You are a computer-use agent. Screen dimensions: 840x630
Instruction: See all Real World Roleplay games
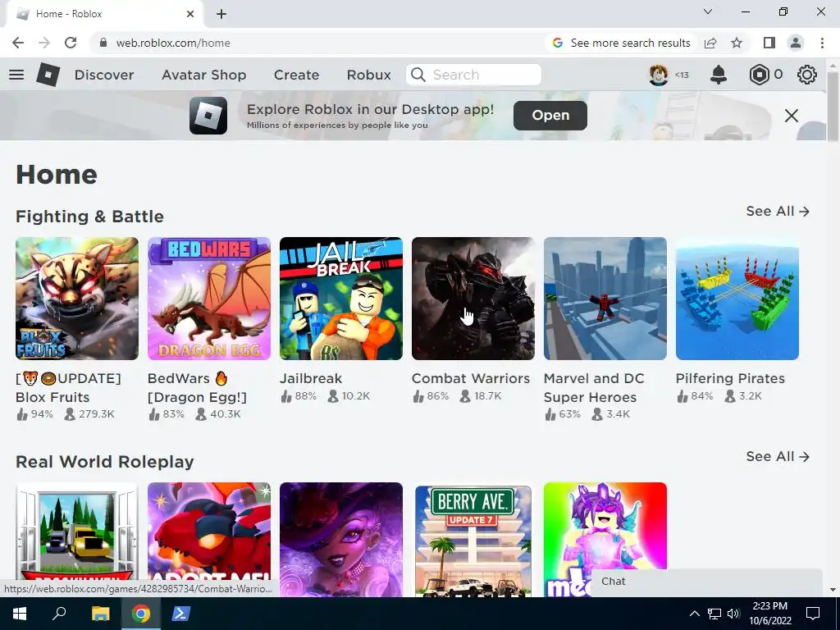778,456
